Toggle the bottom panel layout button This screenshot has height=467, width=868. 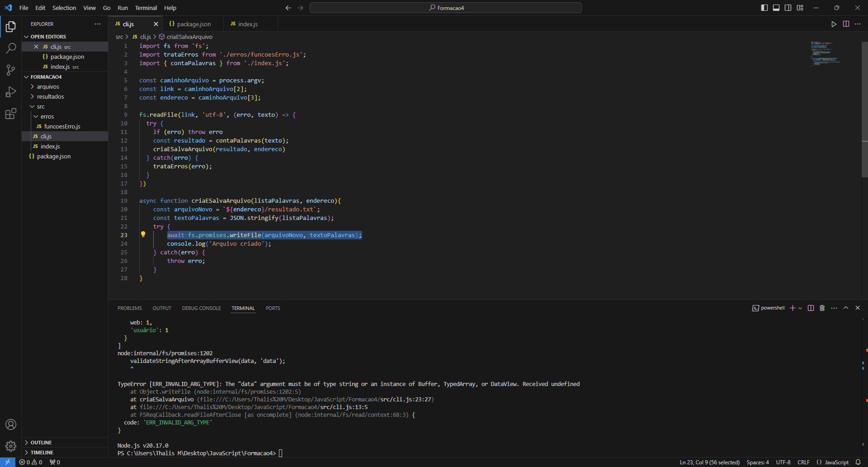coord(776,8)
